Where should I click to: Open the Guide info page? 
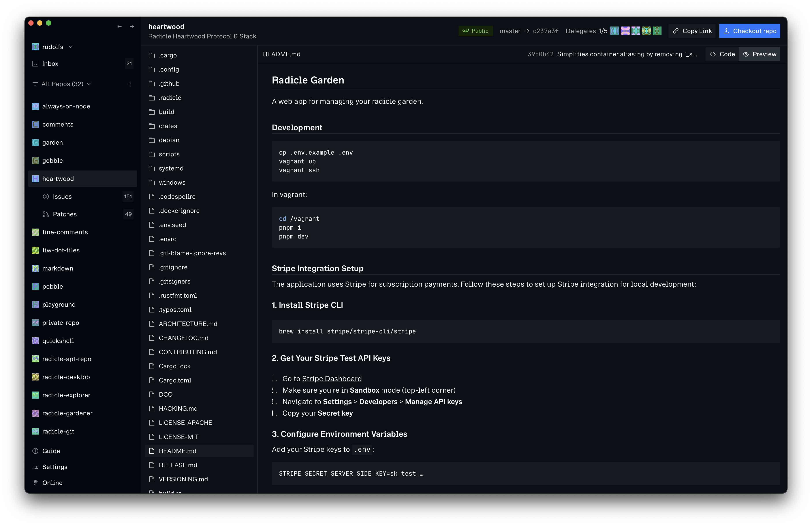point(51,451)
